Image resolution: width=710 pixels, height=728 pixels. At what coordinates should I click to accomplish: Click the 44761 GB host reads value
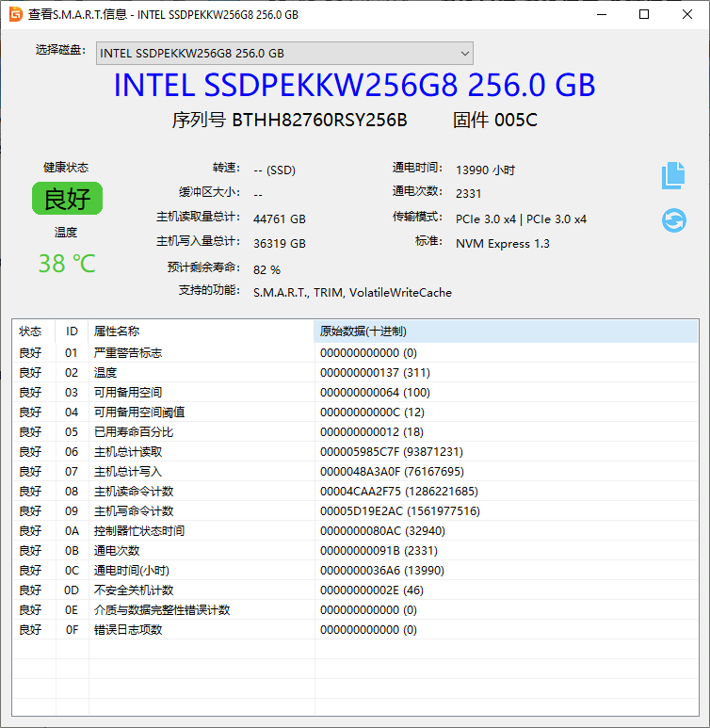click(x=280, y=219)
